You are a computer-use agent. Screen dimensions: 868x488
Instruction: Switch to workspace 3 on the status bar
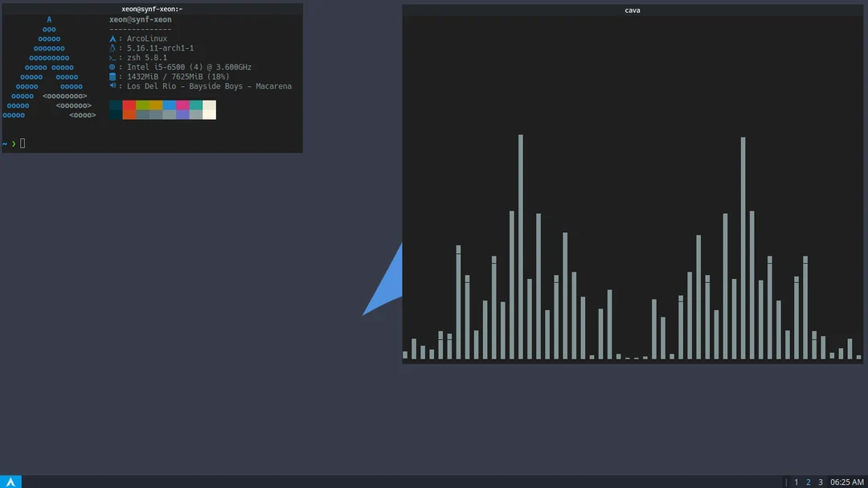[820, 482]
